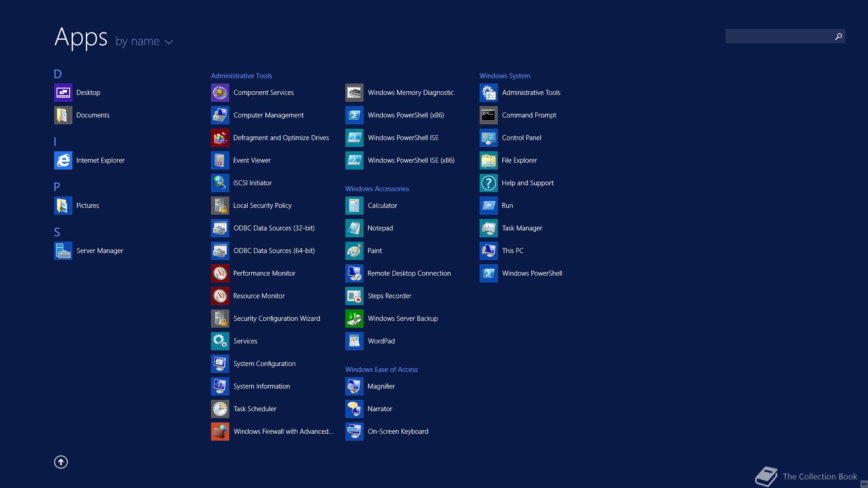Open Windows Firewall with Advanced Security icon
The width and height of the screenshot is (868, 488).
pyautogui.click(x=220, y=432)
